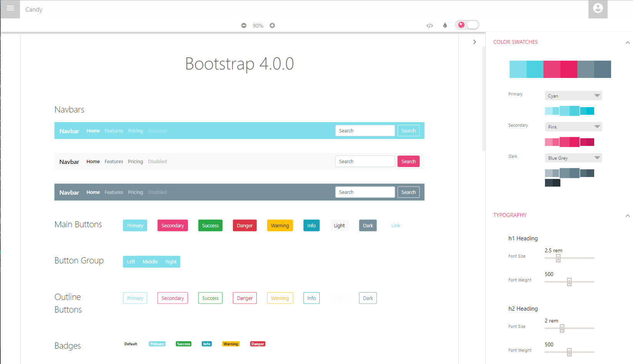Click the search field in the grey navbar

point(365,192)
